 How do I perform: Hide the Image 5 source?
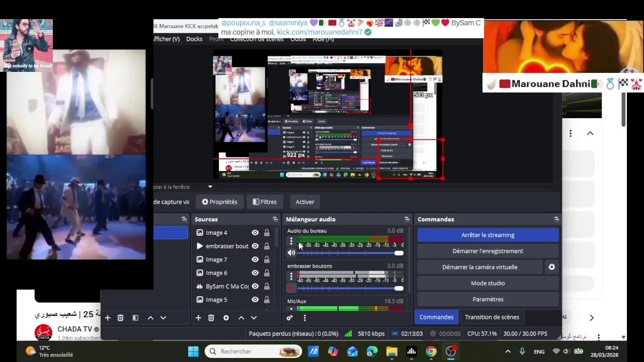click(255, 300)
